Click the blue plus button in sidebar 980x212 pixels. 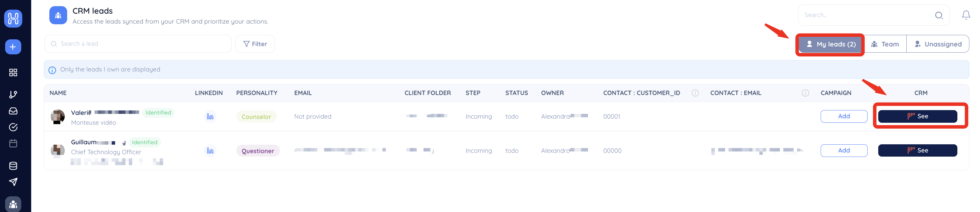click(x=13, y=47)
